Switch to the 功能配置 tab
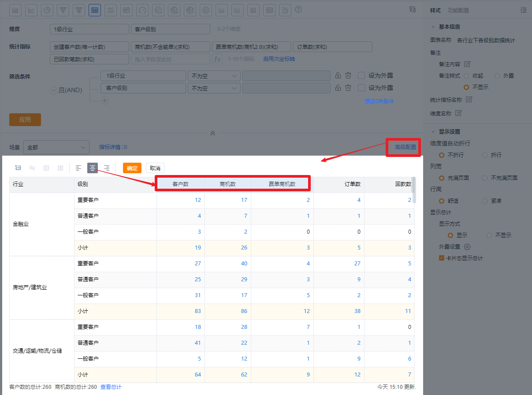The height and width of the screenshot is (395, 532). tap(458, 10)
